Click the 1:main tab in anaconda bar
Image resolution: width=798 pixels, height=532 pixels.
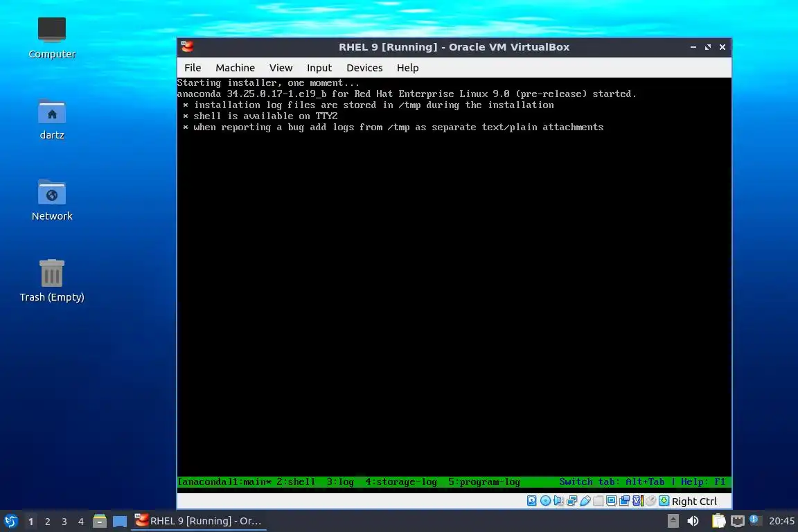pyautogui.click(x=252, y=481)
